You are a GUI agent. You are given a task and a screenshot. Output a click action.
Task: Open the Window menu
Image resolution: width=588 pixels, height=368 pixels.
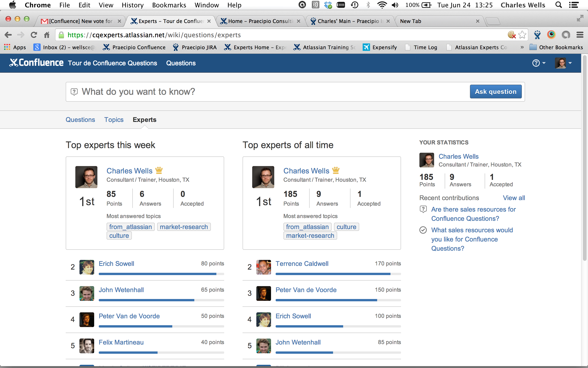[x=207, y=5]
